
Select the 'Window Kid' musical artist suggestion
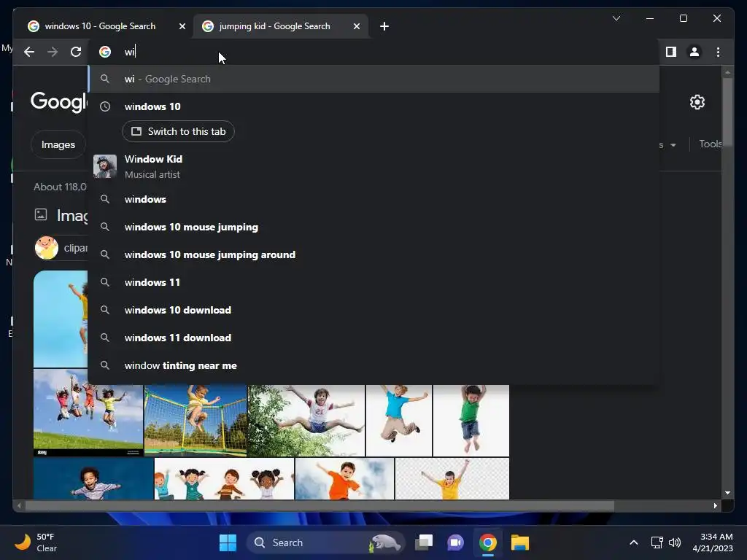click(374, 167)
